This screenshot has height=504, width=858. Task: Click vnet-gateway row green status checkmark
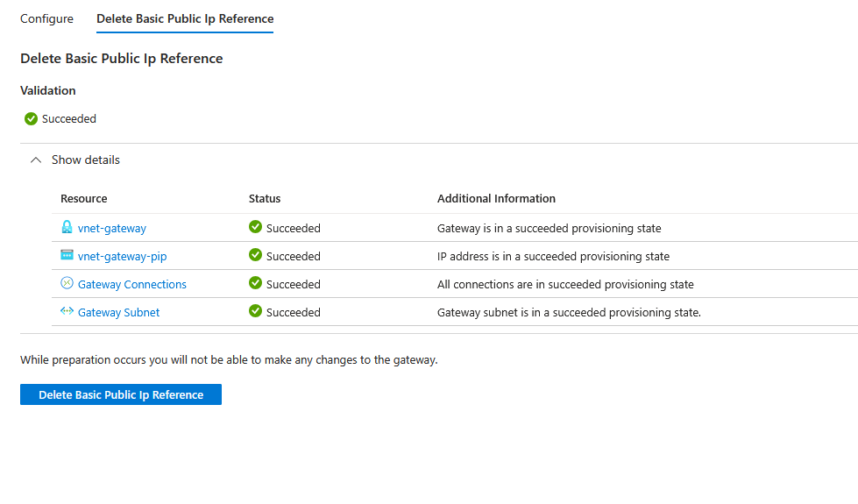[256, 228]
